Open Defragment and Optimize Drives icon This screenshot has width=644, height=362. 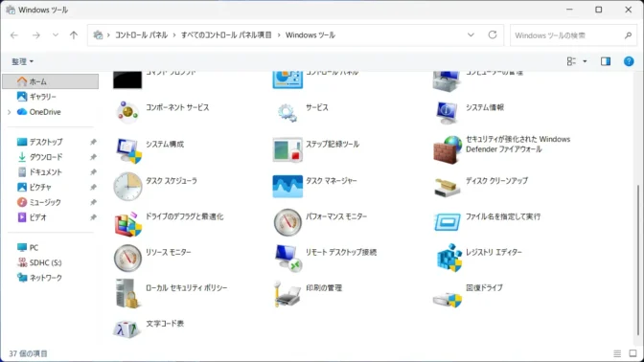point(128,224)
